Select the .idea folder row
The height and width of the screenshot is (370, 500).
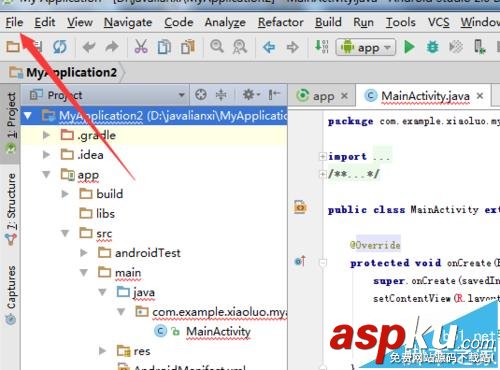[x=154, y=155]
